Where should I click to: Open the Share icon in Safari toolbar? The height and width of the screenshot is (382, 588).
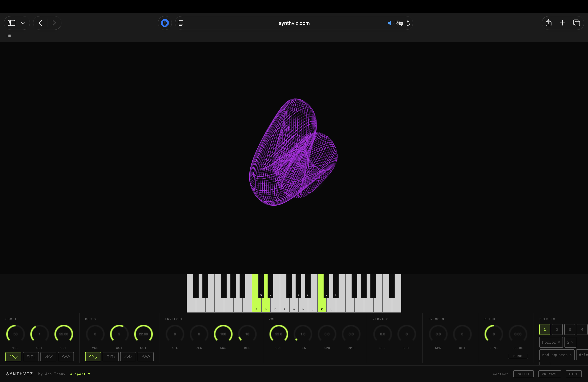(549, 23)
